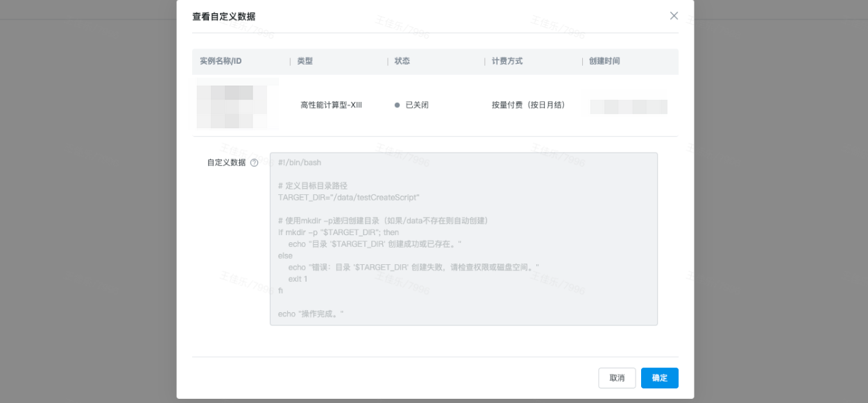Screen dimensions: 868x403
Task: Click the 按量付费（按日月结）billing cell
Action: click(x=528, y=105)
